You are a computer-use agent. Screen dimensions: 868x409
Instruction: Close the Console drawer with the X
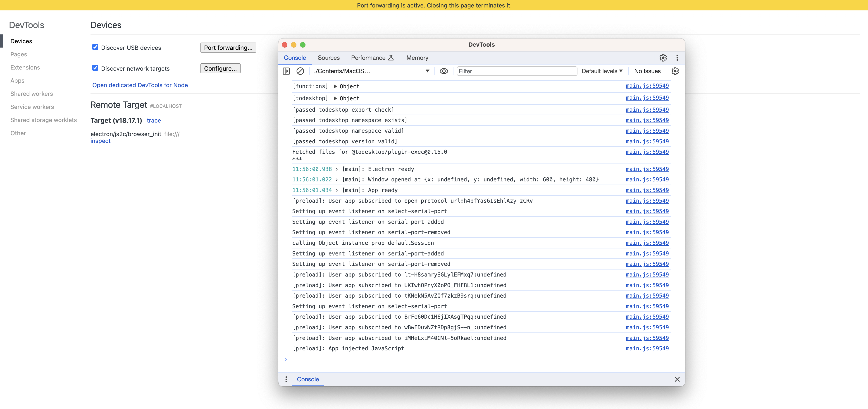(x=677, y=379)
